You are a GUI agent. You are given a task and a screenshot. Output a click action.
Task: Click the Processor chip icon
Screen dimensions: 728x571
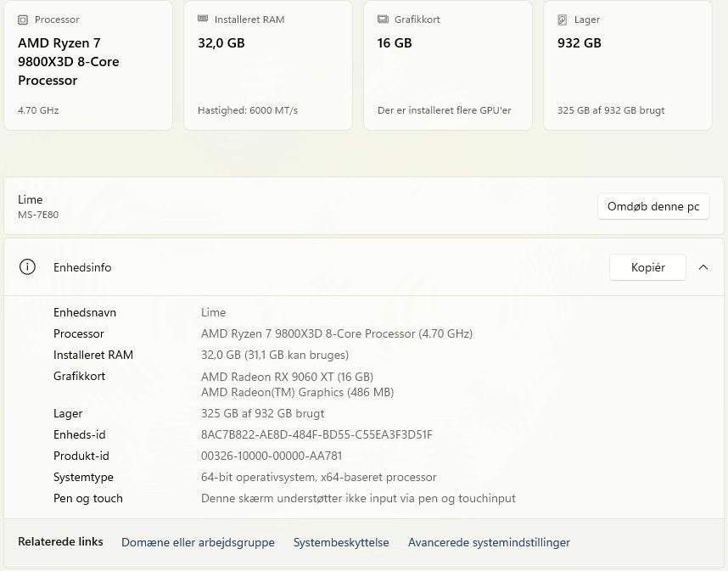[x=23, y=20]
